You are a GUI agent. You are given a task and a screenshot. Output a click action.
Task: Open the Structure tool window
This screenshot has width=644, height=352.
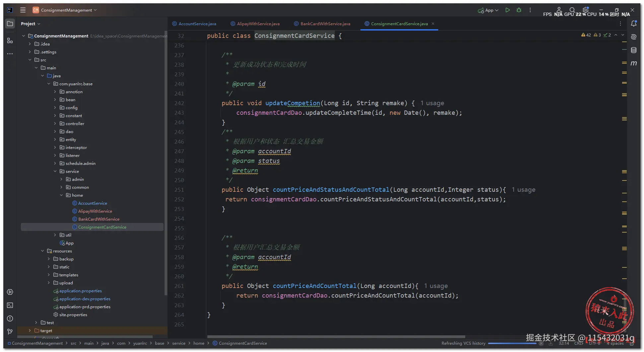tap(10, 40)
